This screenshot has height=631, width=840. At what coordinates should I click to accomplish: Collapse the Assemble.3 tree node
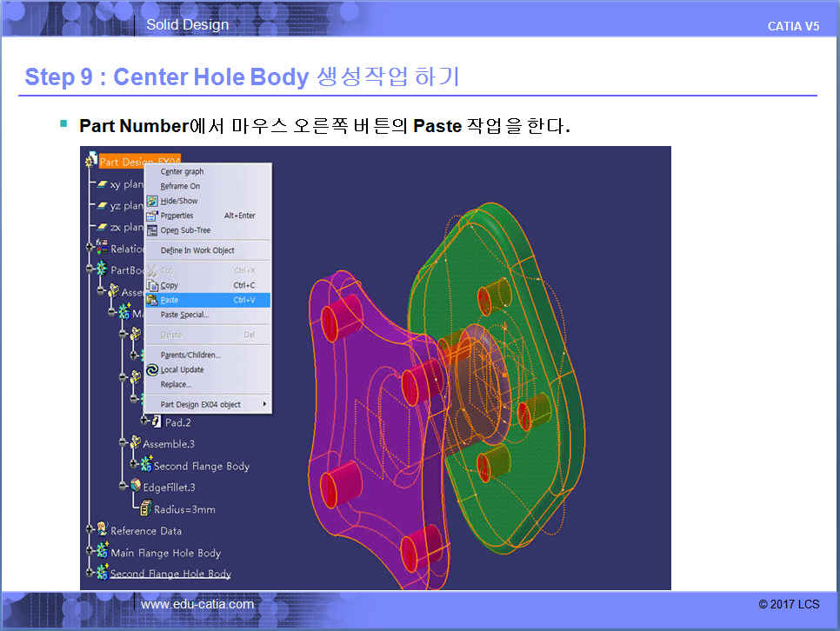coord(123,443)
